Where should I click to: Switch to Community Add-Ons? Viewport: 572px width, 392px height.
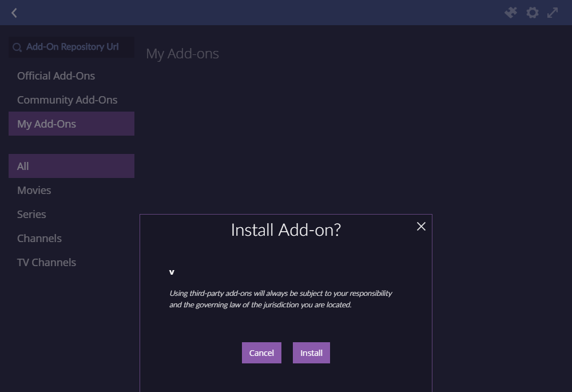coord(71,100)
